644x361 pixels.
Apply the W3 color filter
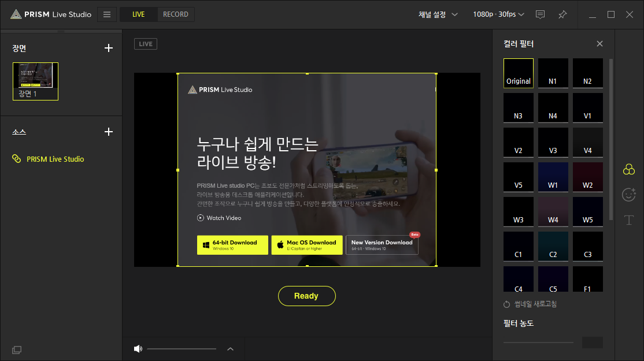click(x=519, y=211)
